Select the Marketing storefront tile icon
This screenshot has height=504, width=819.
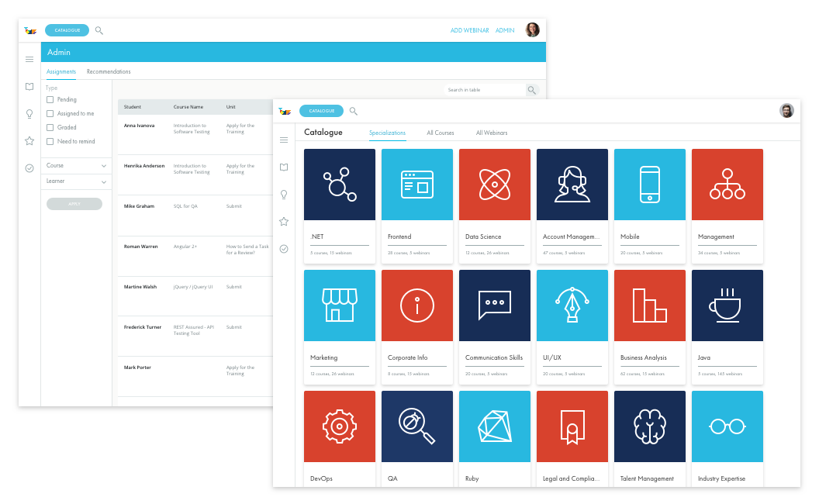click(x=339, y=305)
